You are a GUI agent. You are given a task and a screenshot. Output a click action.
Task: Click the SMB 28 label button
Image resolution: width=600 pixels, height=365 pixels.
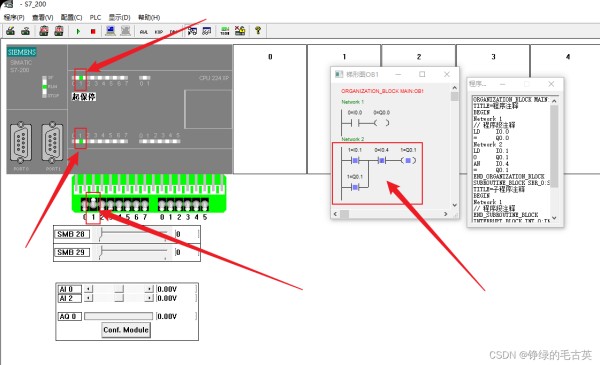pyautogui.click(x=72, y=234)
